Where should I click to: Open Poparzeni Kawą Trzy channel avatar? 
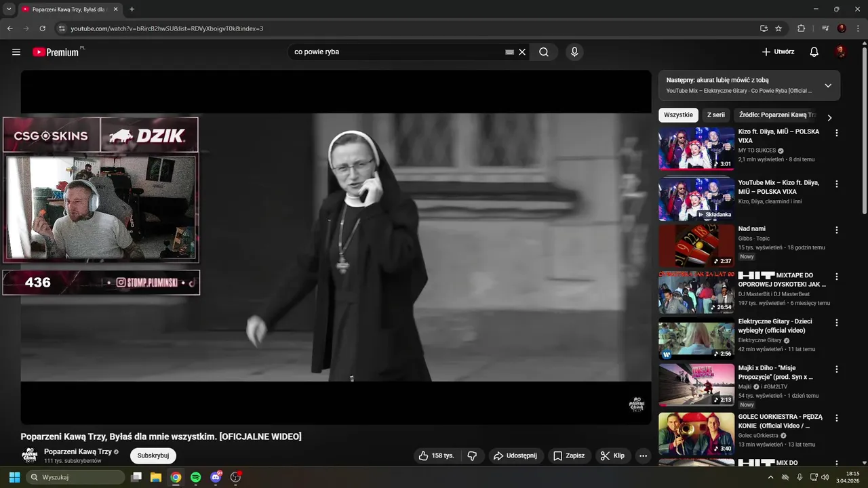tap(29, 455)
